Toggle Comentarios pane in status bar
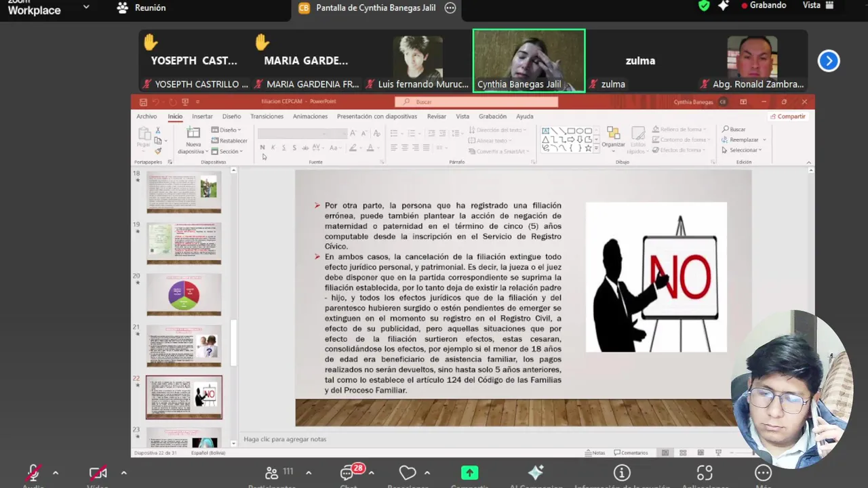Viewport: 868px width, 488px height. [631, 453]
